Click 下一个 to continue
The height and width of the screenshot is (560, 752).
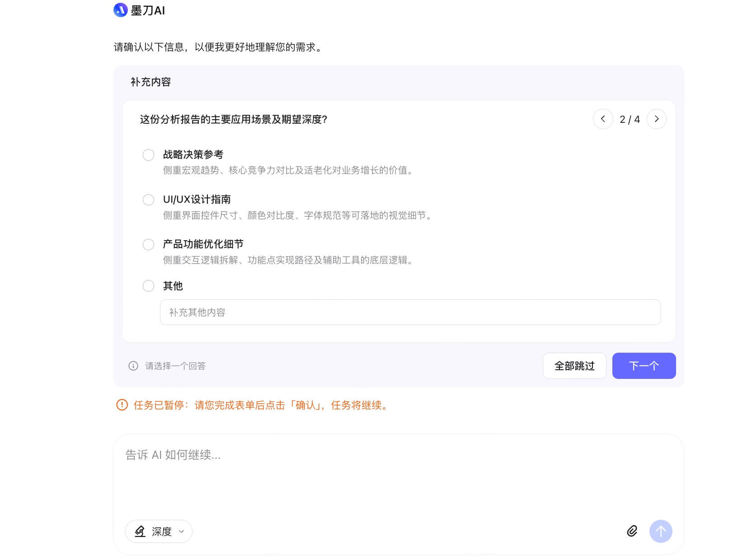pos(644,366)
